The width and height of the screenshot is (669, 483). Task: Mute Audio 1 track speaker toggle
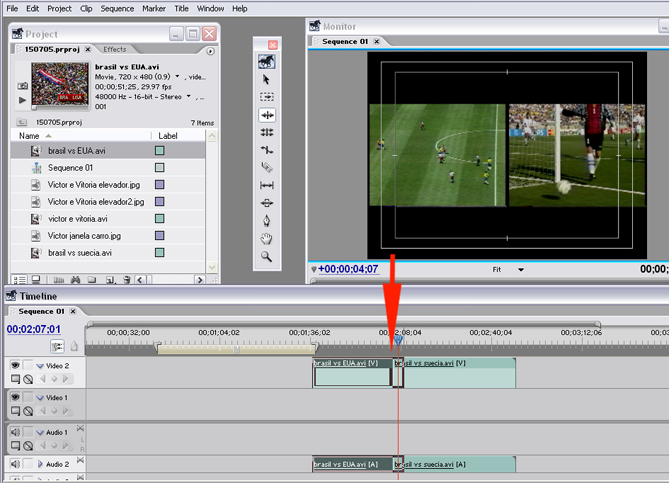(x=15, y=432)
